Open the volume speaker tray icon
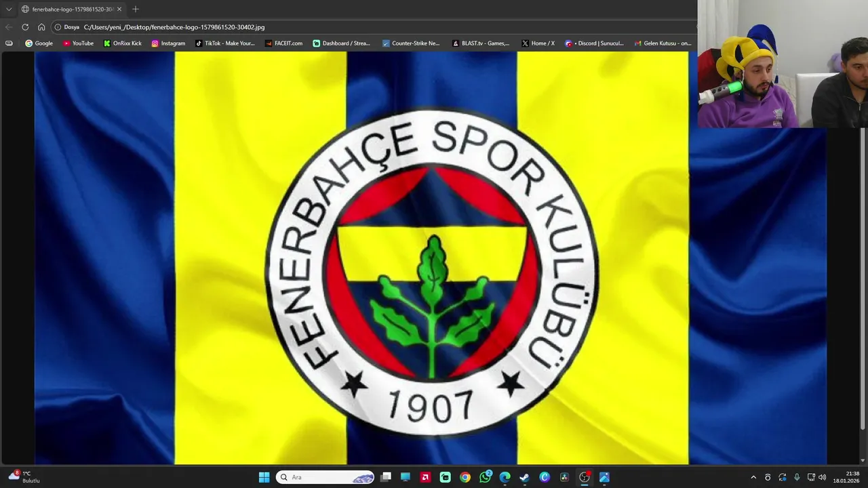The height and width of the screenshot is (488, 868). coord(823,477)
